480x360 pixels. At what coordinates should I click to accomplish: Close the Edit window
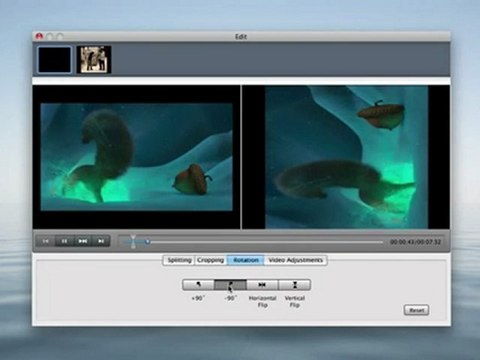pos(39,36)
